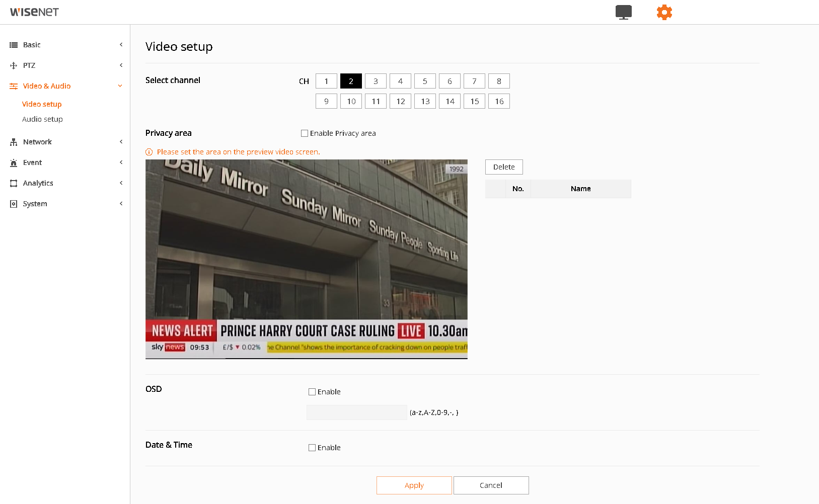Open the live monitor view icon
Image resolution: width=819 pixels, height=504 pixels.
tap(623, 12)
